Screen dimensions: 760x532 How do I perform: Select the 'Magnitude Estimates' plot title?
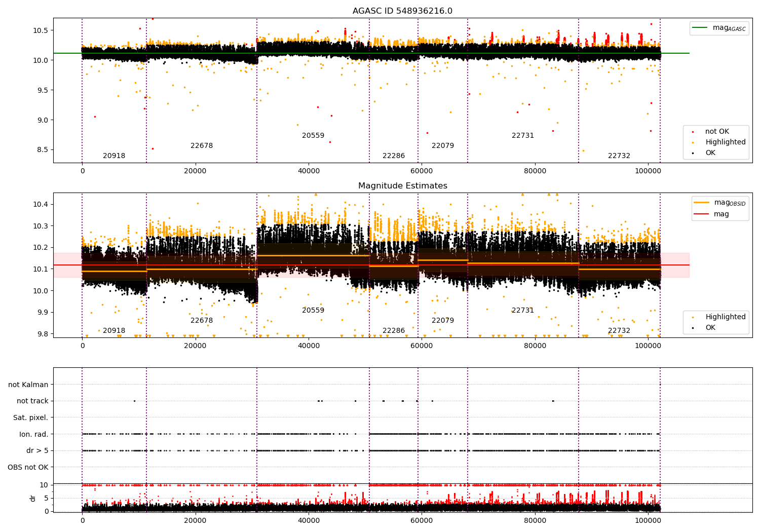click(x=402, y=185)
